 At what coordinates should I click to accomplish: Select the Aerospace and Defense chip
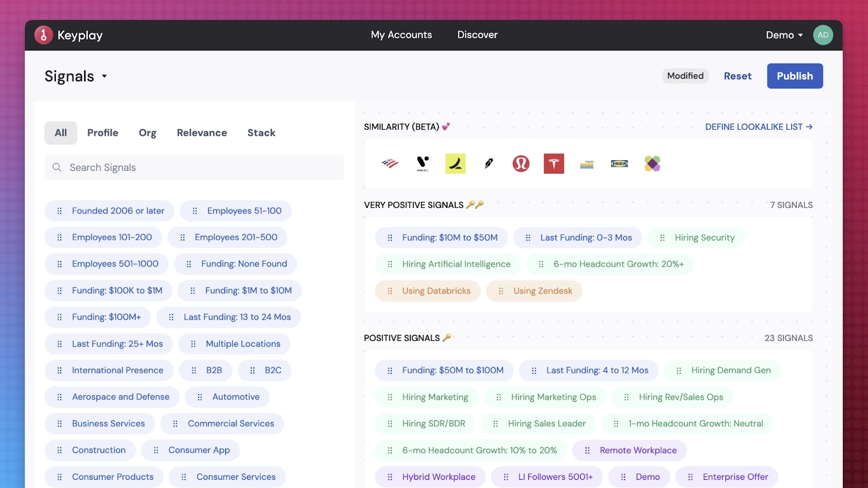pyautogui.click(x=112, y=397)
